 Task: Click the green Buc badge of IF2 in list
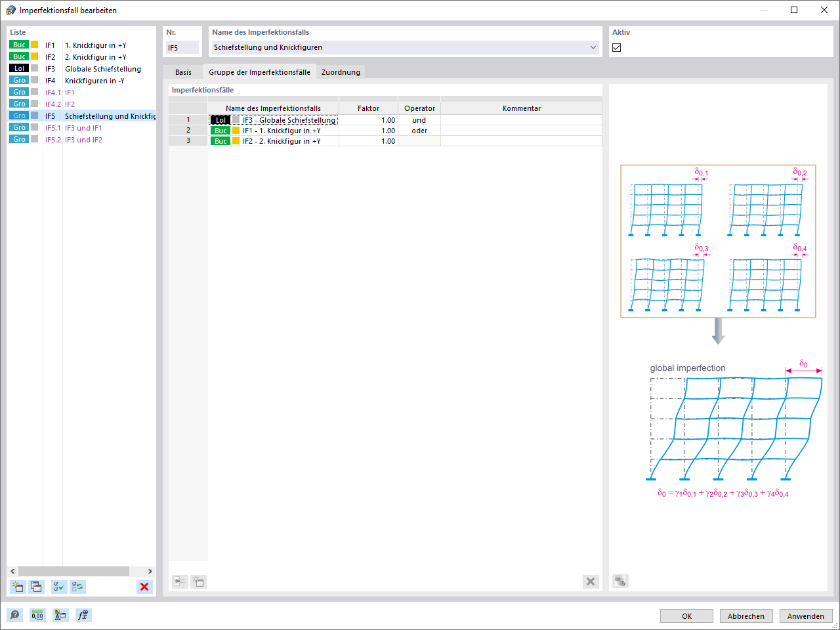pos(19,56)
